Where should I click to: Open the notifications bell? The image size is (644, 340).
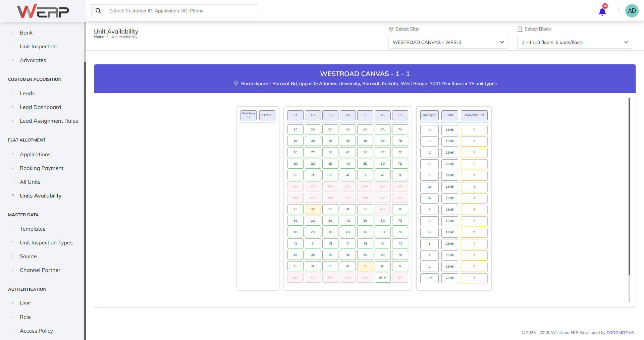pos(602,11)
